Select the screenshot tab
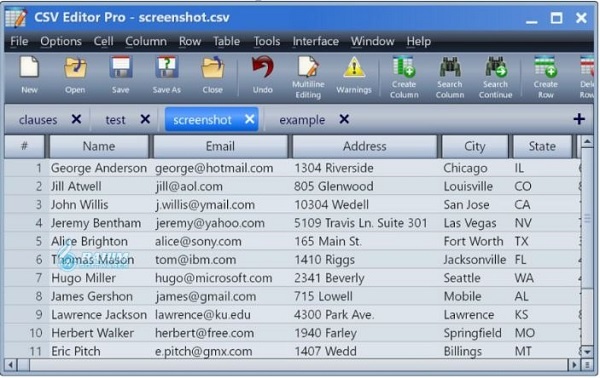Image resolution: width=600 pixels, height=378 pixels. pyautogui.click(x=202, y=120)
